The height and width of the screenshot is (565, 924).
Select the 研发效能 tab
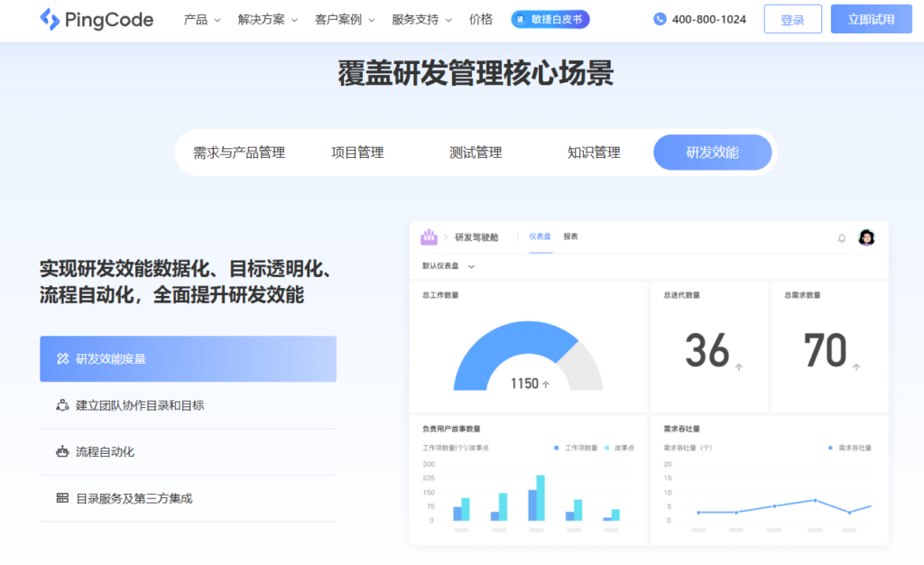coord(713,153)
